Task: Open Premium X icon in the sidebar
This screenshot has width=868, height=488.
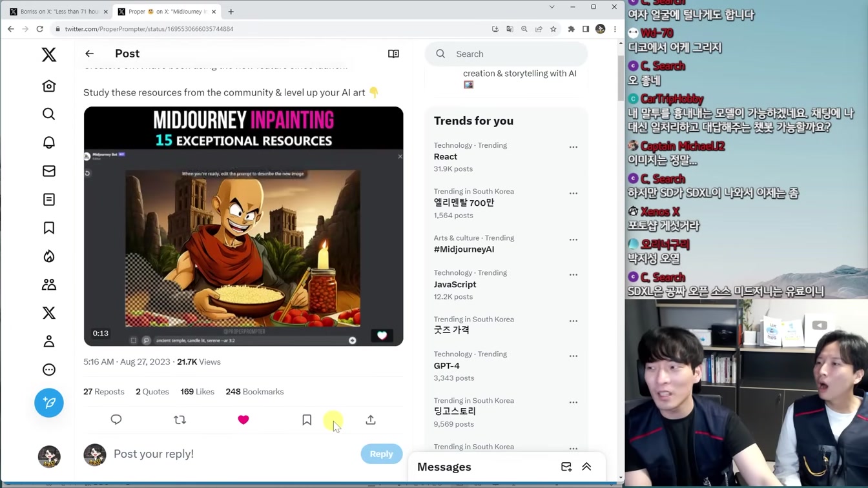Action: click(x=49, y=313)
